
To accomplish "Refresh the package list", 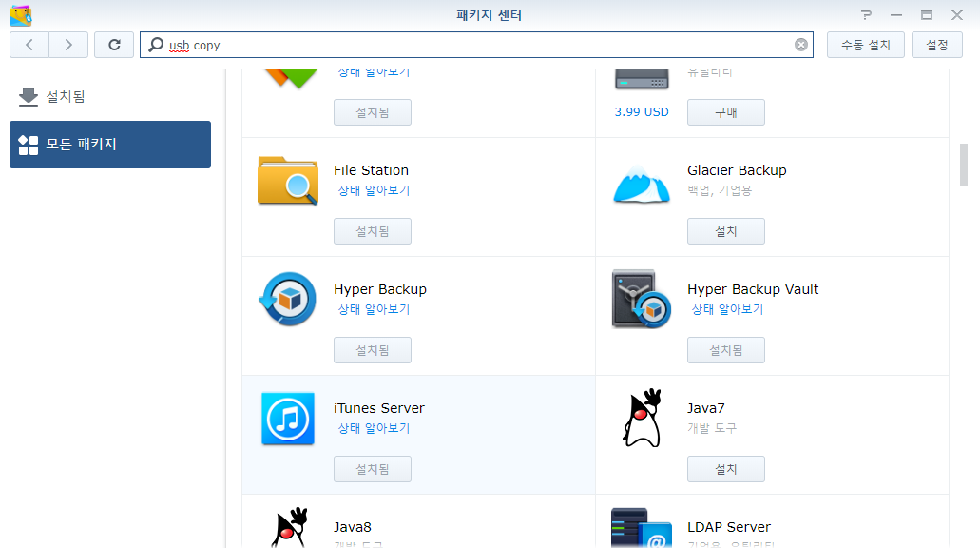I will click(x=114, y=45).
